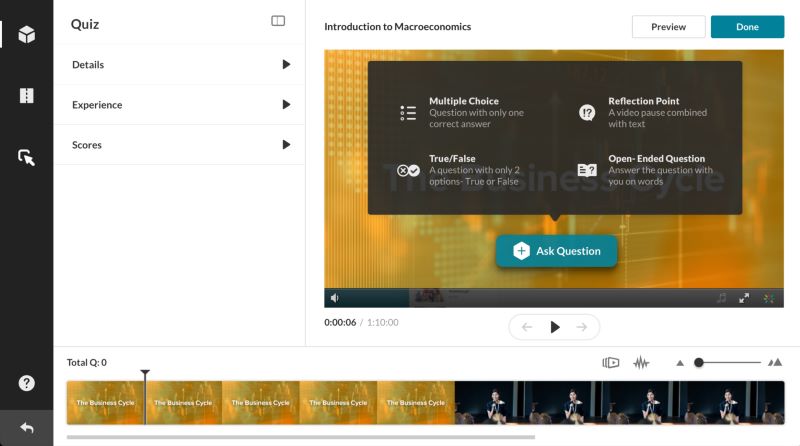Click the True/False cross-check icon
This screenshot has height=446, width=800.
[408, 170]
